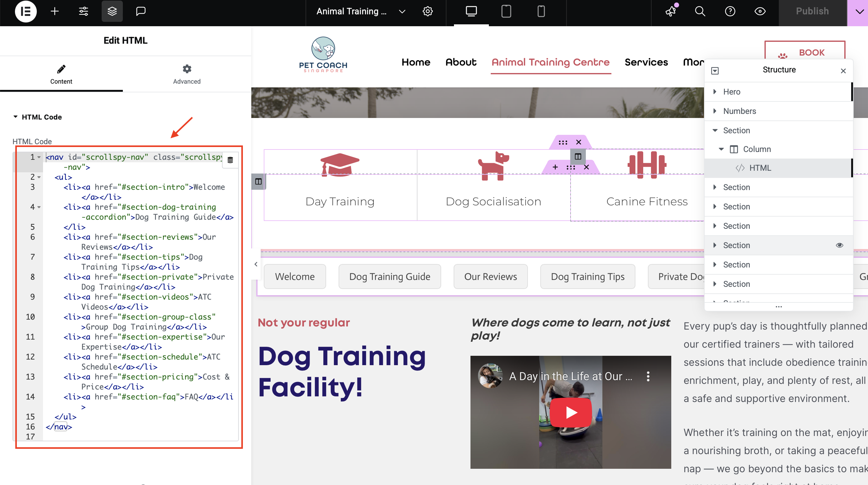The width and height of the screenshot is (868, 485).
Task: Play the YouTube video
Action: click(571, 412)
